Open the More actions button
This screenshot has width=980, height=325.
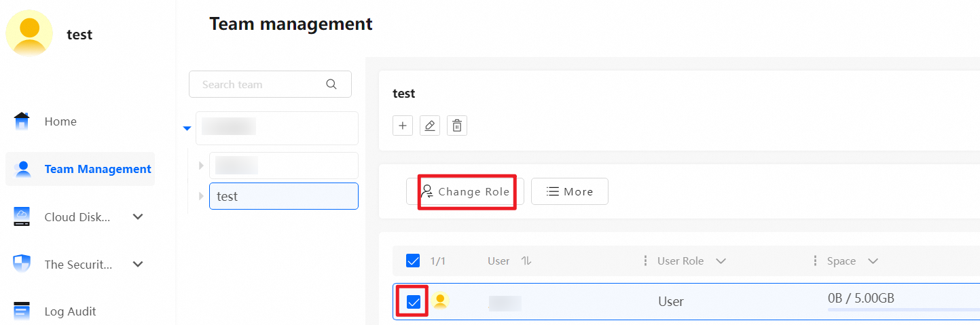pyautogui.click(x=569, y=191)
